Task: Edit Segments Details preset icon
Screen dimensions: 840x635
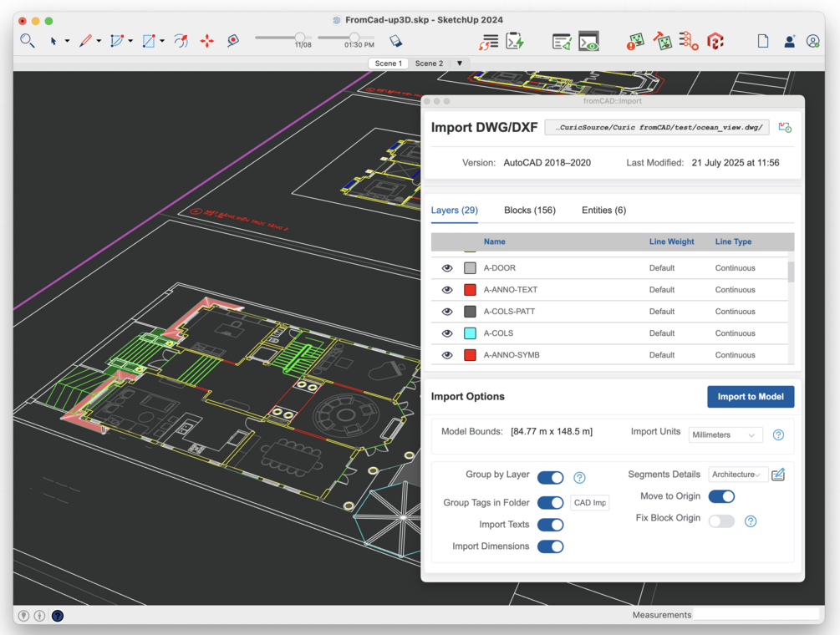Action: tap(778, 475)
